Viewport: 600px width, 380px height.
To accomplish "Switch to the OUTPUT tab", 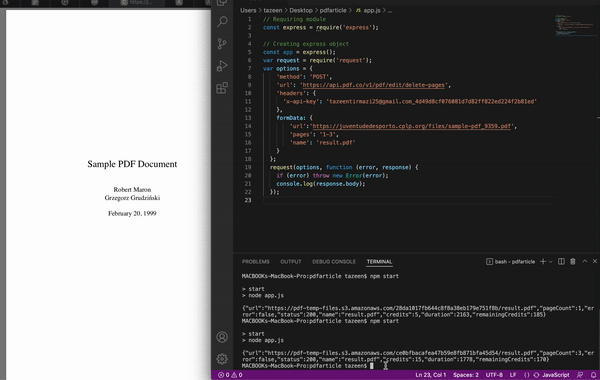I will 291,262.
